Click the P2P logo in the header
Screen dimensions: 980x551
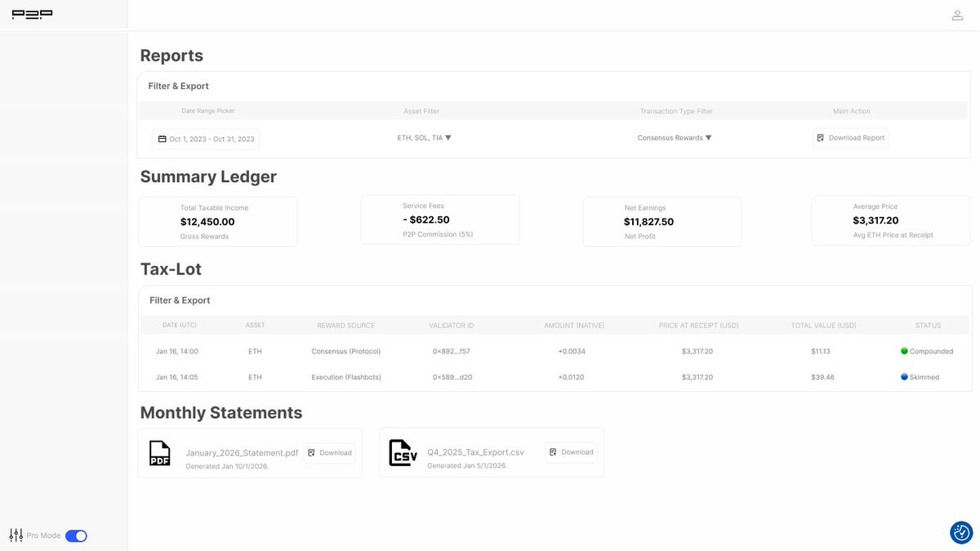click(32, 14)
